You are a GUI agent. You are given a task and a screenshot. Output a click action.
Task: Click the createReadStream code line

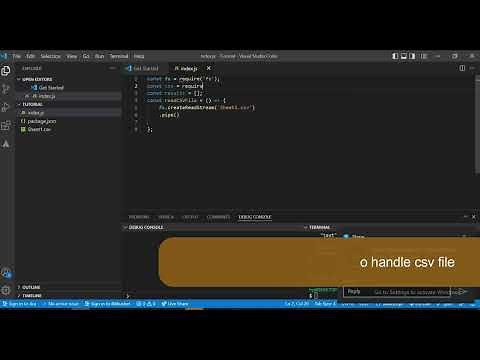[207, 108]
